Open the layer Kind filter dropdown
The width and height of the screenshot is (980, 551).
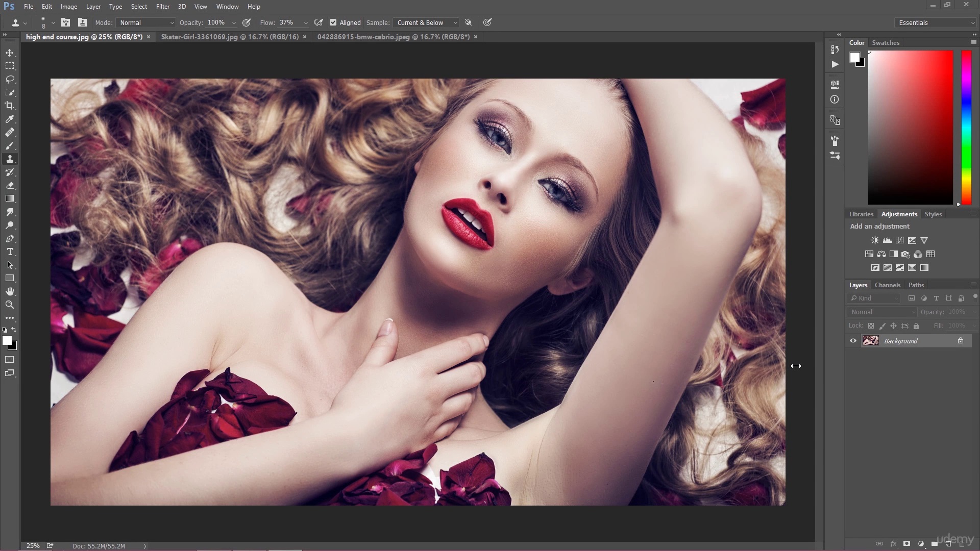pos(874,298)
